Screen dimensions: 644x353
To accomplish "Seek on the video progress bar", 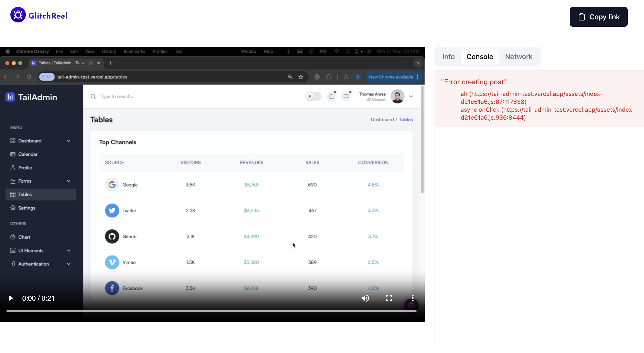I will 211,311.
